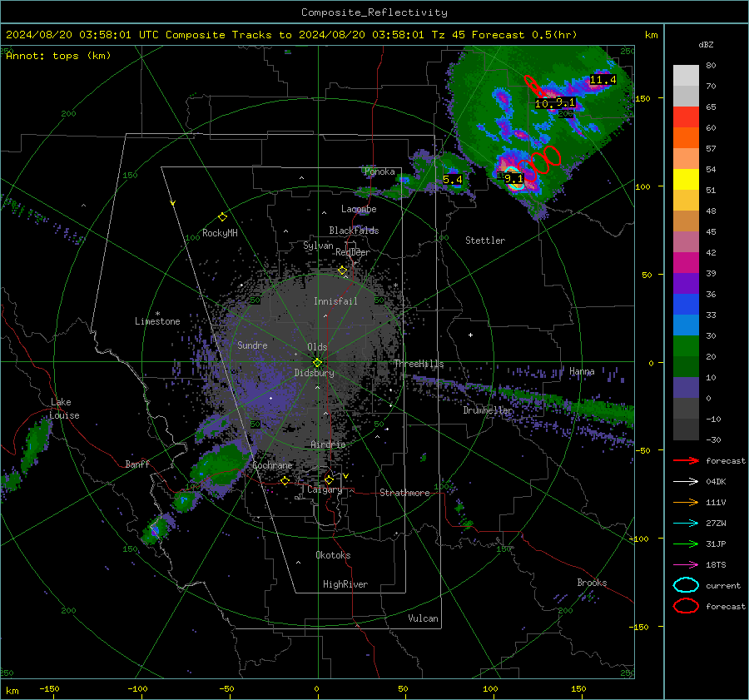
Task: Click the green echo beside Lake Louise
Action: tap(35, 445)
